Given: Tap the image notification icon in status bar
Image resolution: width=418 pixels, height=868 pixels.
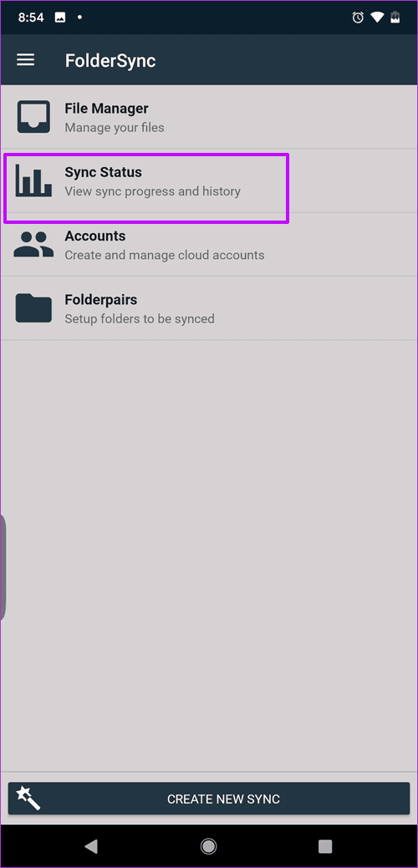Looking at the screenshot, I should point(60,18).
